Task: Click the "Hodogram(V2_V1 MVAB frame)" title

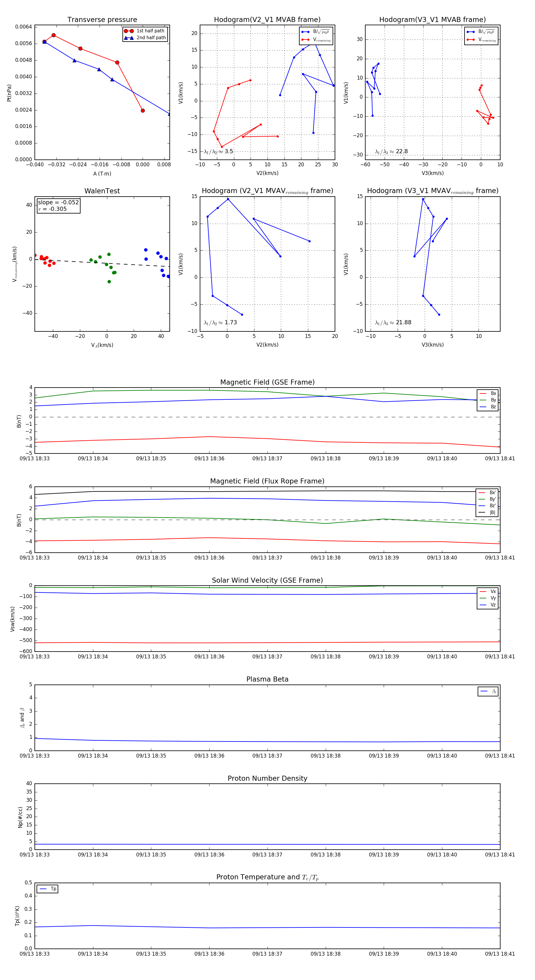Action: pyautogui.click(x=267, y=20)
